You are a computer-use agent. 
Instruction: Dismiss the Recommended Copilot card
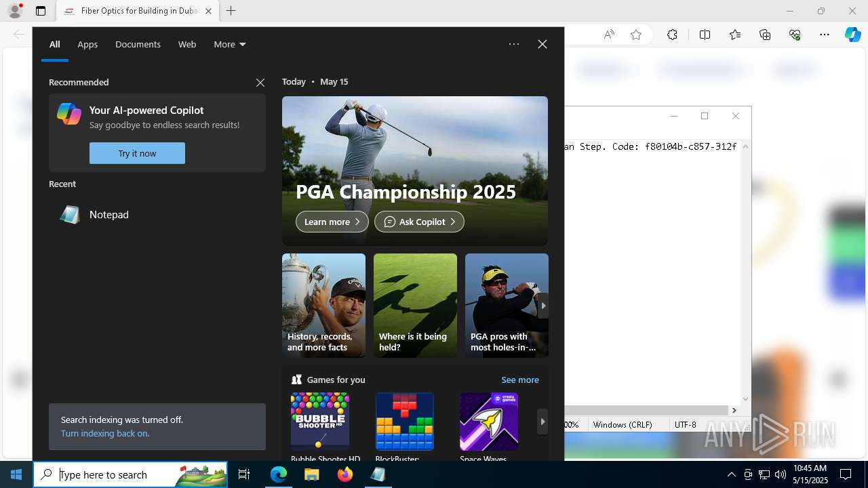260,83
